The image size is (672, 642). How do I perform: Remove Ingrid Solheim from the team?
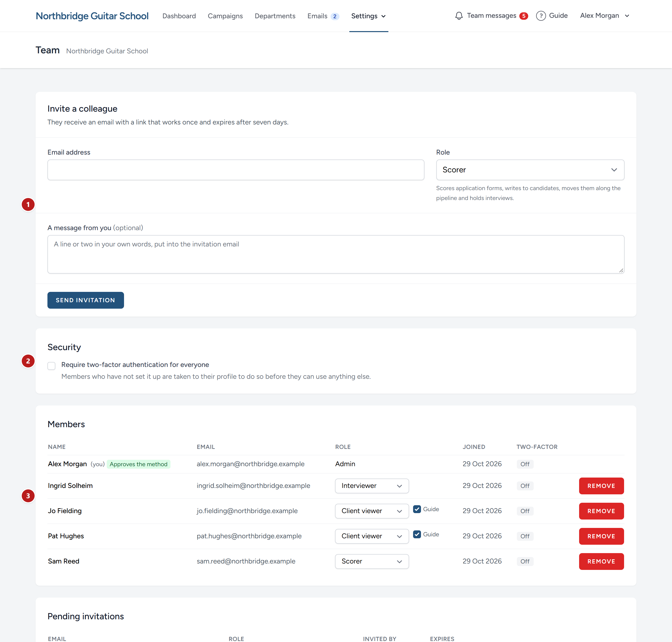point(601,486)
